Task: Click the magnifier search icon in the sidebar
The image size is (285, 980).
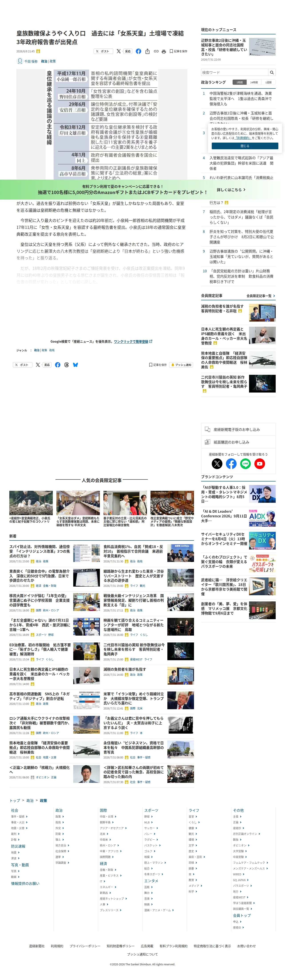Action: 272,72
